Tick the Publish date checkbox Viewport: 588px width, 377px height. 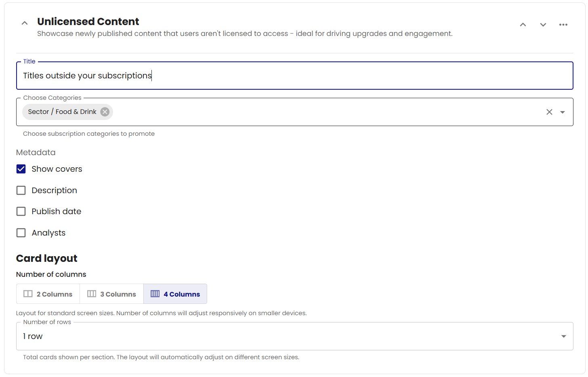(21, 211)
